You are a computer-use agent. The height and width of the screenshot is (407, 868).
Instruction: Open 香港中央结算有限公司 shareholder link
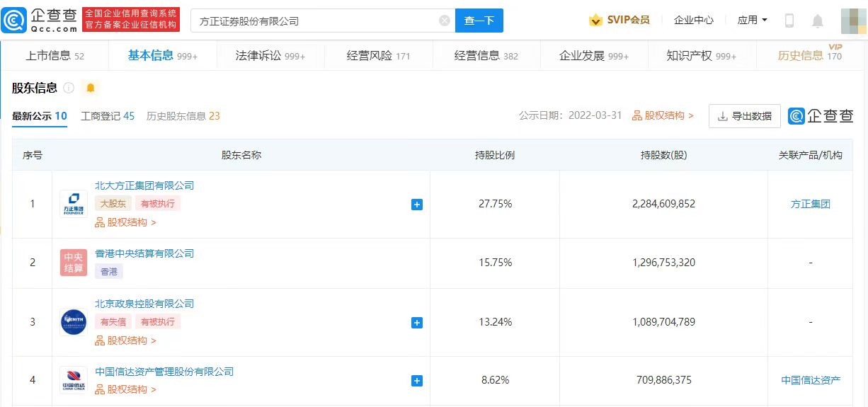point(144,253)
